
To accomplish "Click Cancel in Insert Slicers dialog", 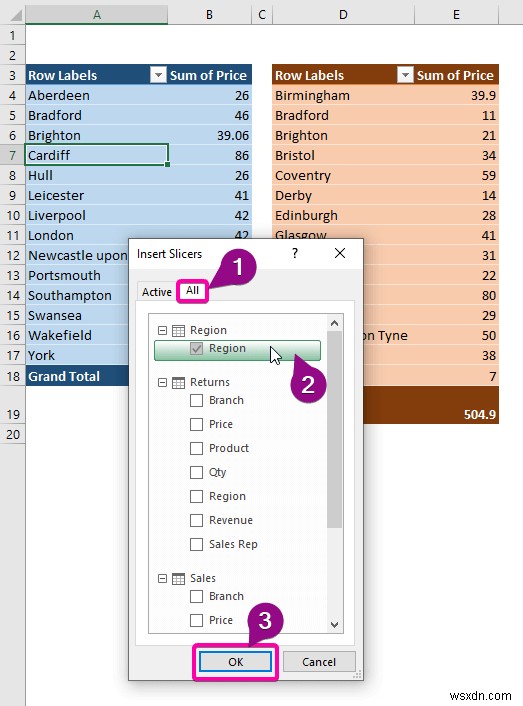I will (319, 662).
